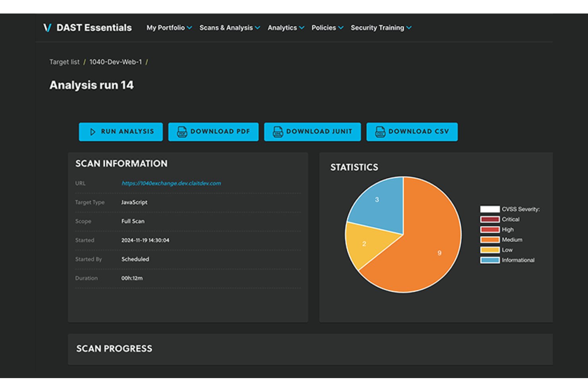Viewport: 588px width, 392px height.
Task: Click the Statistics panel heading
Action: 354,168
